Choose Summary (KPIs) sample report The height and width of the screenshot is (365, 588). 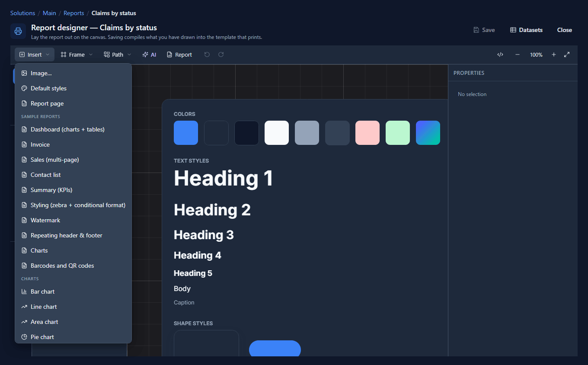[x=73, y=190]
